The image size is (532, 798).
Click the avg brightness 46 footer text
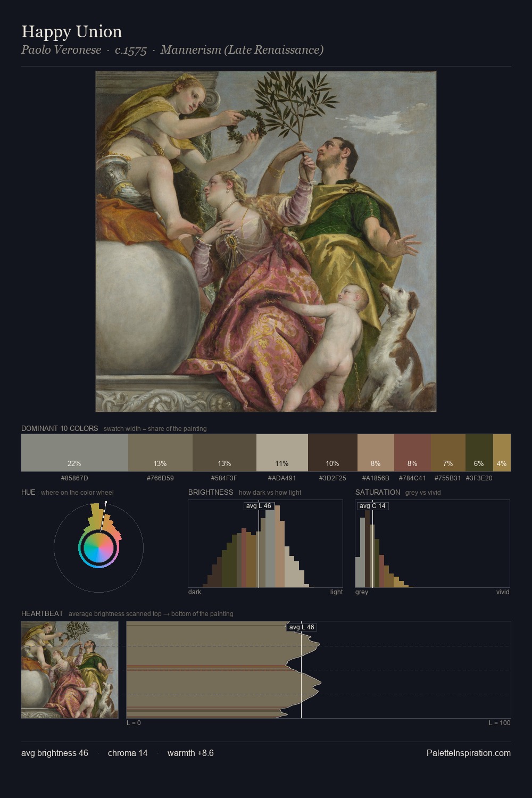click(55, 753)
